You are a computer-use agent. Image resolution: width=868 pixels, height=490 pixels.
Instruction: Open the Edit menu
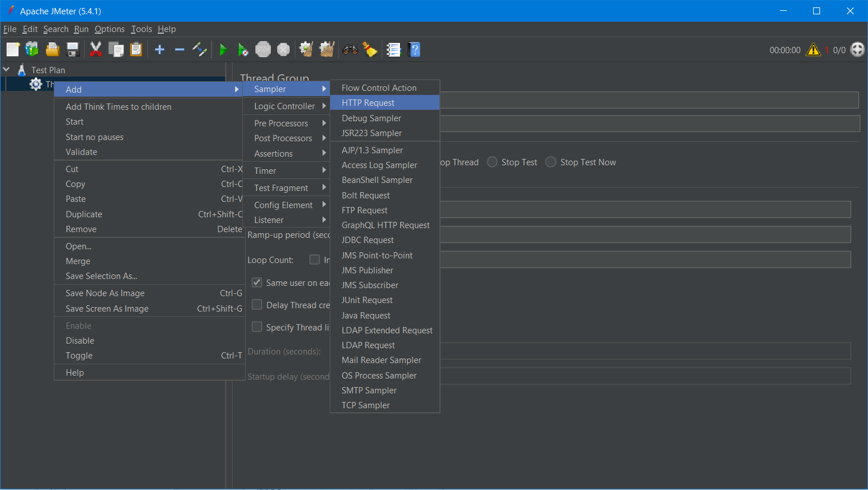(x=30, y=29)
